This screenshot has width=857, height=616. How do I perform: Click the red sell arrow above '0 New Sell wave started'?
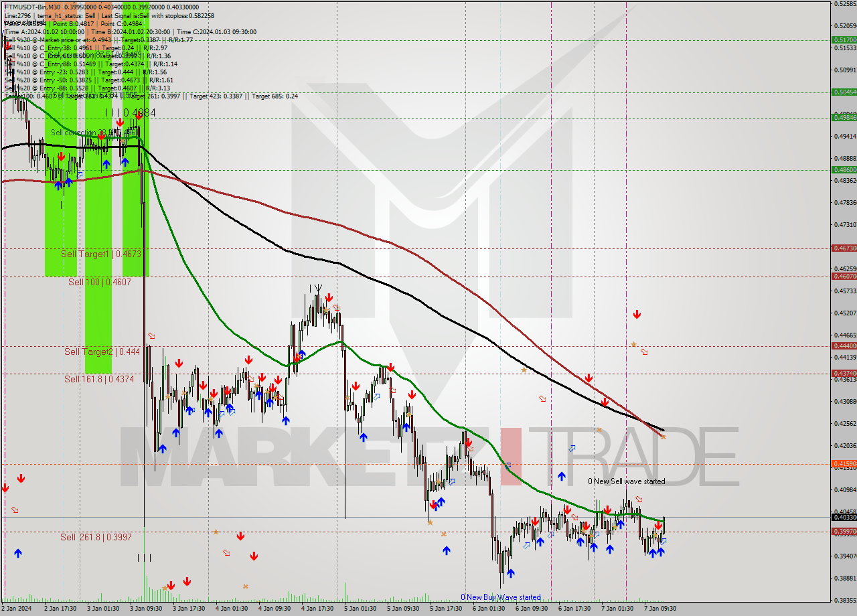point(637,314)
